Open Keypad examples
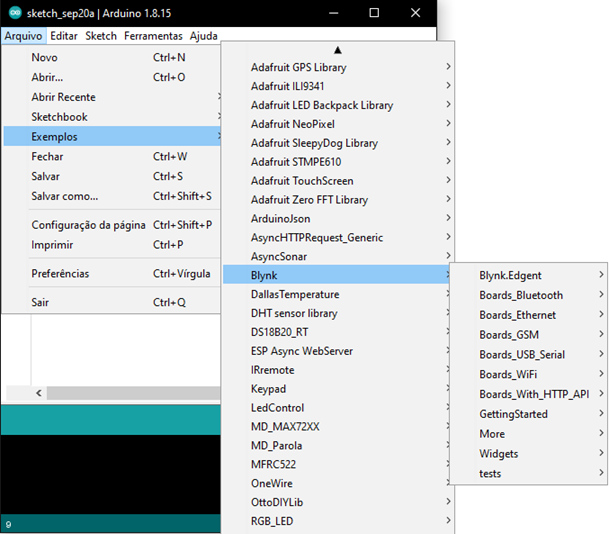The height and width of the screenshot is (534, 609). (336, 389)
